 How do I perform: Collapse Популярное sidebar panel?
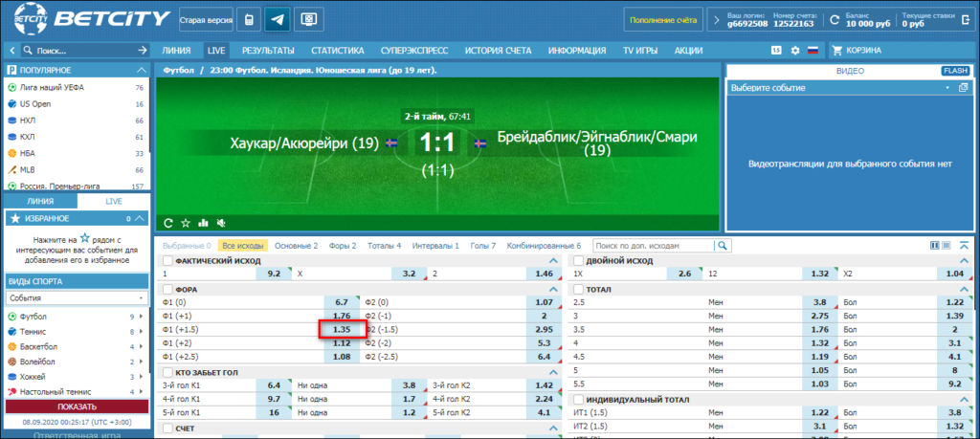click(x=141, y=70)
